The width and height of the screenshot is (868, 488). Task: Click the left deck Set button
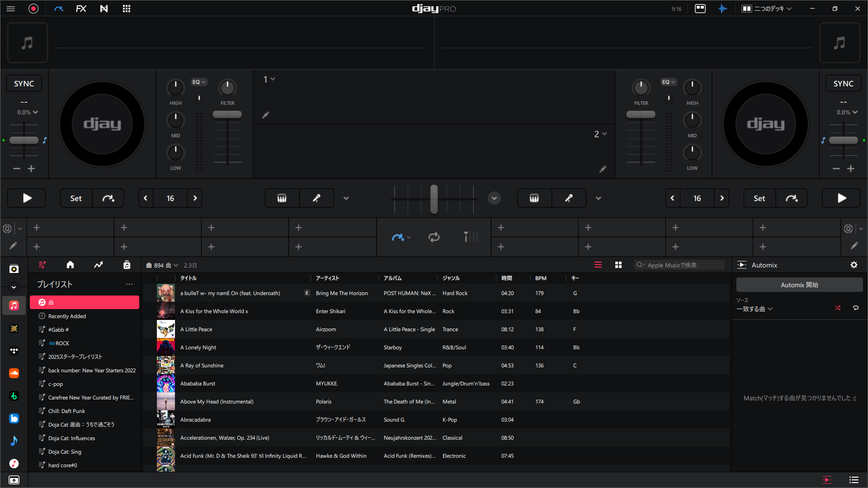pyautogui.click(x=76, y=198)
